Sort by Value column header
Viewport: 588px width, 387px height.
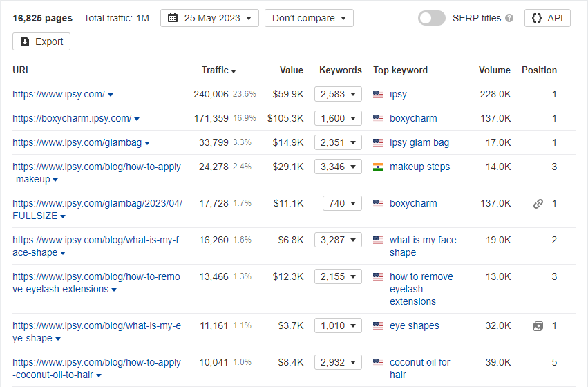point(292,70)
